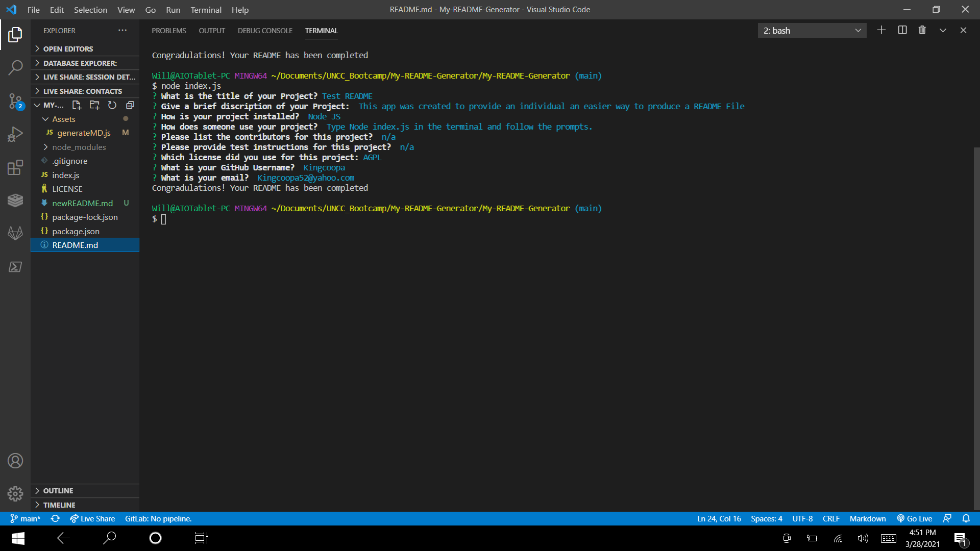Viewport: 980px width, 551px height.
Task: Open the Search view in the activity bar
Action: coord(15,67)
